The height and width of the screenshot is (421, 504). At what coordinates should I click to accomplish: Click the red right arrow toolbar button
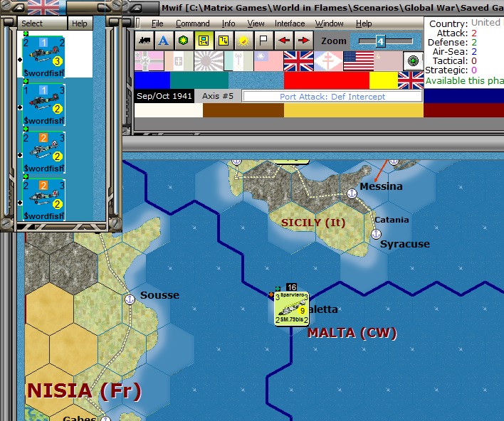click(303, 41)
